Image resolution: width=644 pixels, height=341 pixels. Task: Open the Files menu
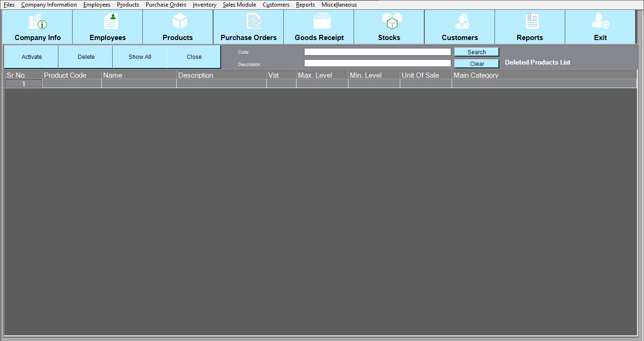pos(9,5)
